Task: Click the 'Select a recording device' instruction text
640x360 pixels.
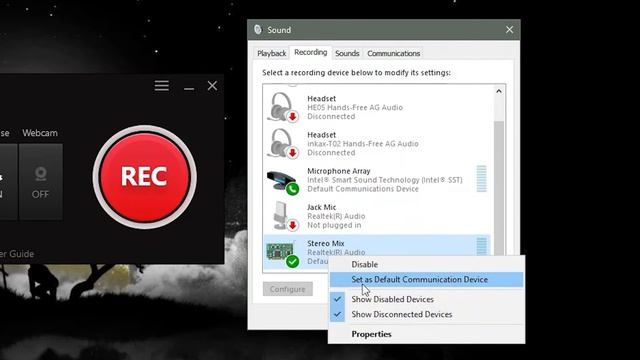Action: click(x=356, y=73)
